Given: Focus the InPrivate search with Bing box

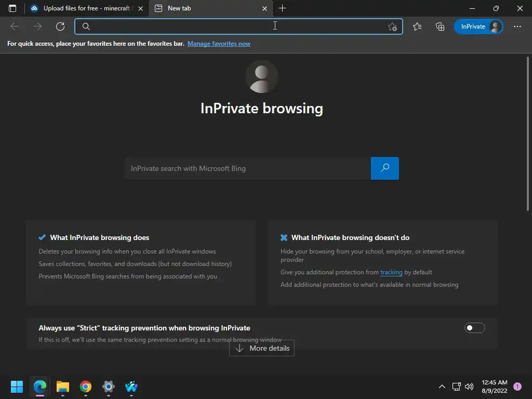Looking at the screenshot, I should tap(248, 168).
